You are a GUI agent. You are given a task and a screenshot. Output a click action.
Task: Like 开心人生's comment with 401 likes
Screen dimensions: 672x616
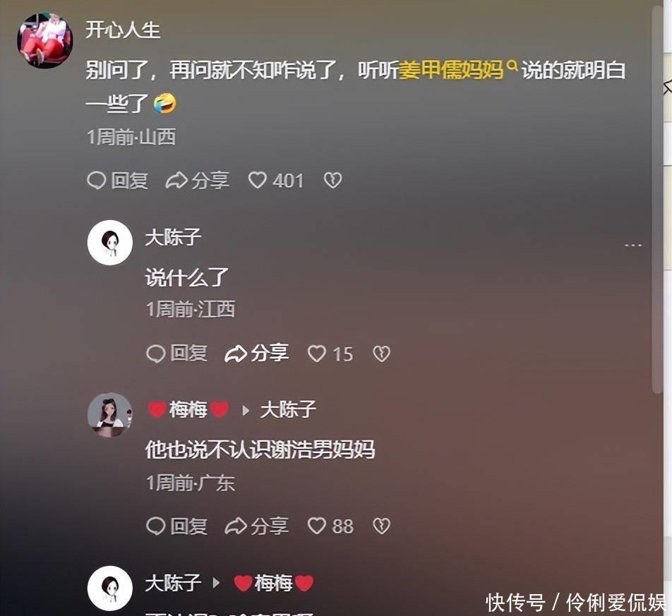[x=276, y=181]
